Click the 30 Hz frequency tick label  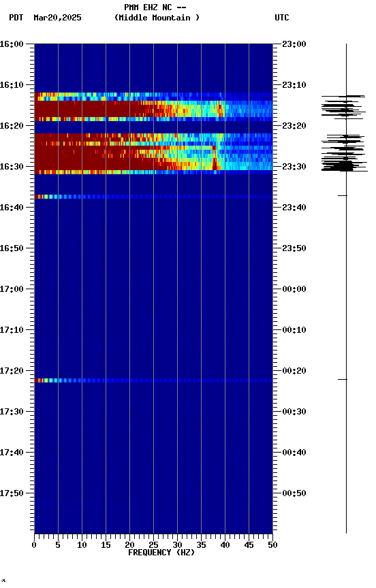tap(178, 545)
